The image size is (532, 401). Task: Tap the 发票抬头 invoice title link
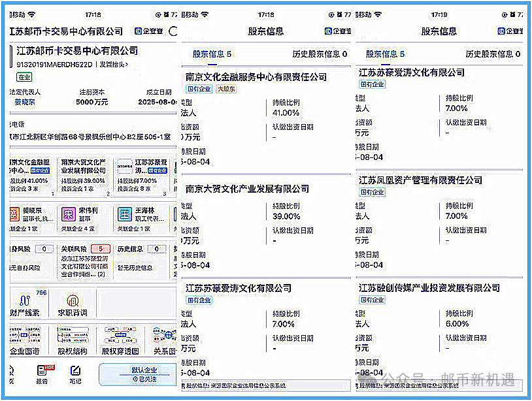pyautogui.click(x=114, y=65)
